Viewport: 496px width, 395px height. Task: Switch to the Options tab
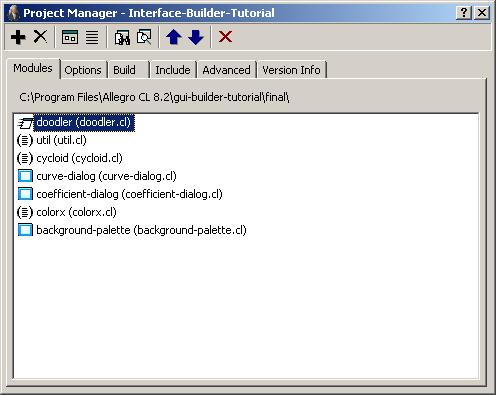pyautogui.click(x=83, y=70)
